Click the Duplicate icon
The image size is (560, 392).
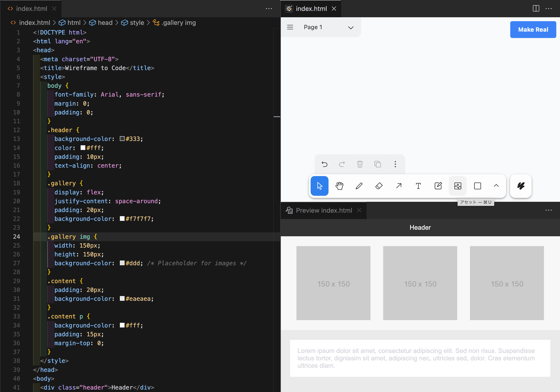tap(378, 164)
